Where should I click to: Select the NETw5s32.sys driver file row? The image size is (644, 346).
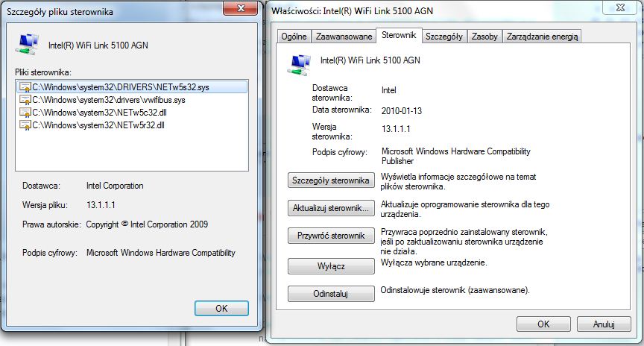tap(132, 87)
